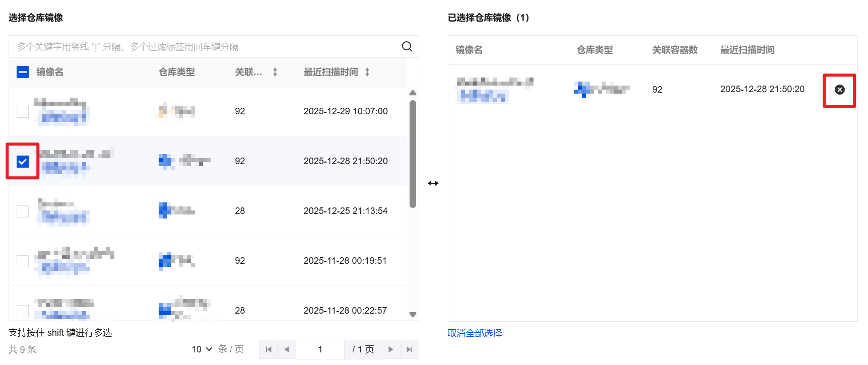Go to next page arrow

tap(390, 349)
